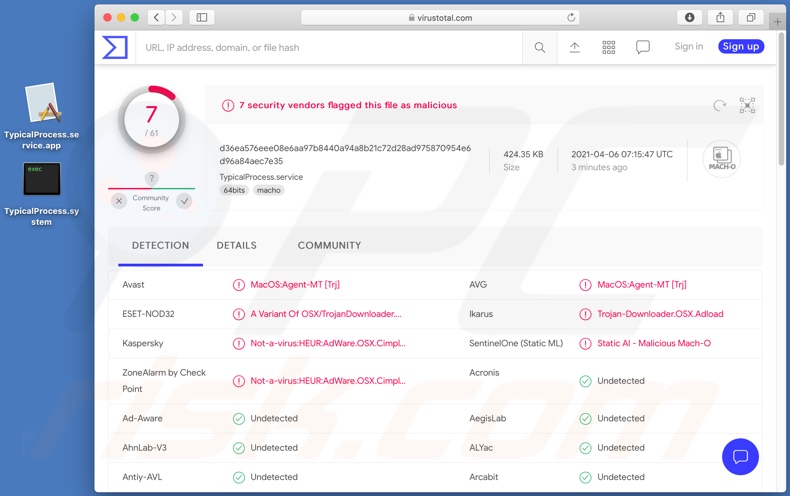Open the apps grid icon
Screen dimensions: 790x496
click(x=609, y=47)
